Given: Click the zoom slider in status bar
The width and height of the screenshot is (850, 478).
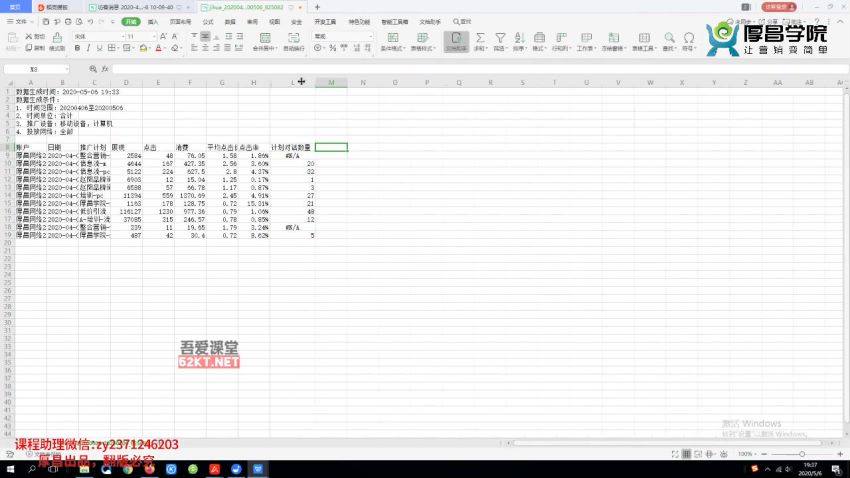Looking at the screenshot, I should point(790,454).
